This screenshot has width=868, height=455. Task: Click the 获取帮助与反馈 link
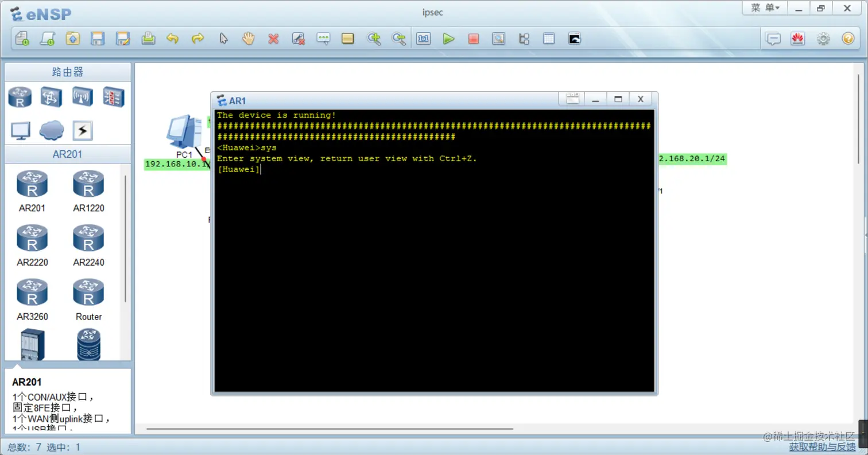click(x=822, y=447)
